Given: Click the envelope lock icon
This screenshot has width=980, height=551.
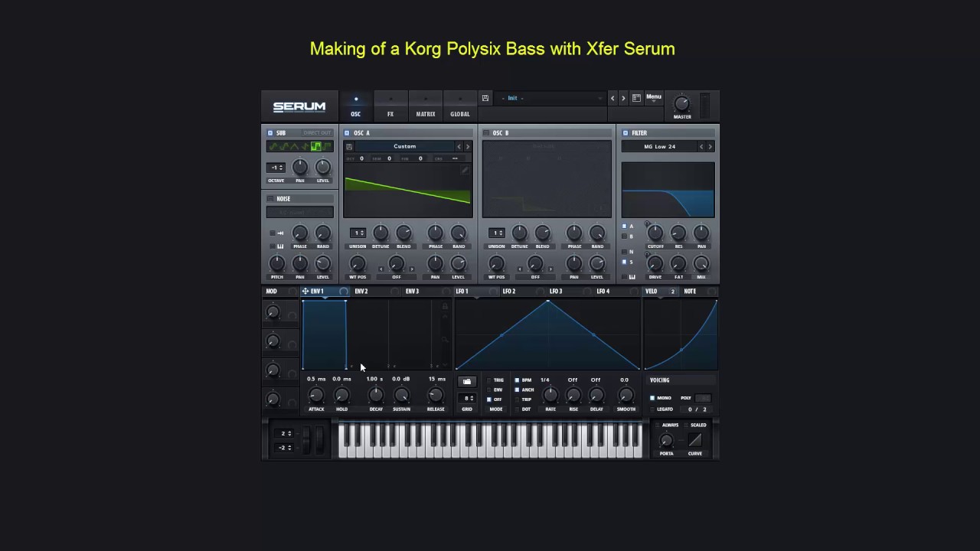Looking at the screenshot, I should (x=444, y=306).
